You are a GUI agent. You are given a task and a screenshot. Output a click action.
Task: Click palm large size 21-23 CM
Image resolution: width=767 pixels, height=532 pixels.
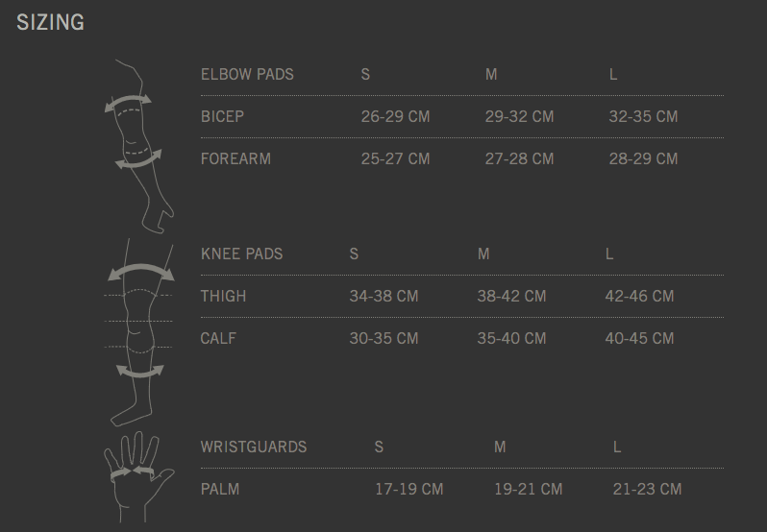coord(647,489)
